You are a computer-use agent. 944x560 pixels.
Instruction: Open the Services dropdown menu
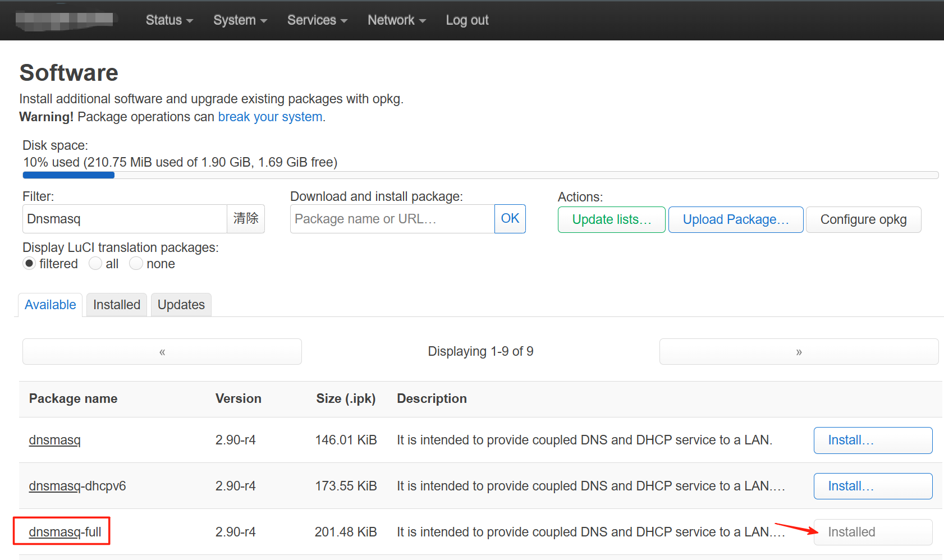(x=317, y=20)
